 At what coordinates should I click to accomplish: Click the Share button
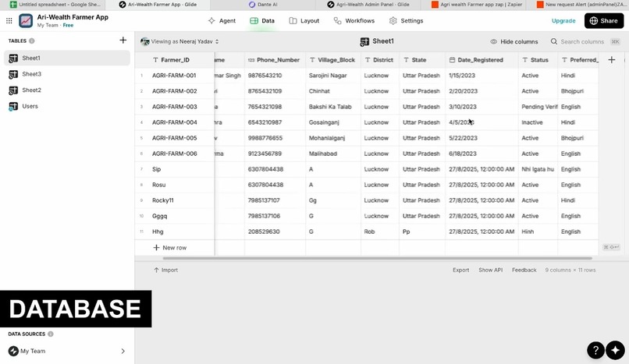point(604,21)
